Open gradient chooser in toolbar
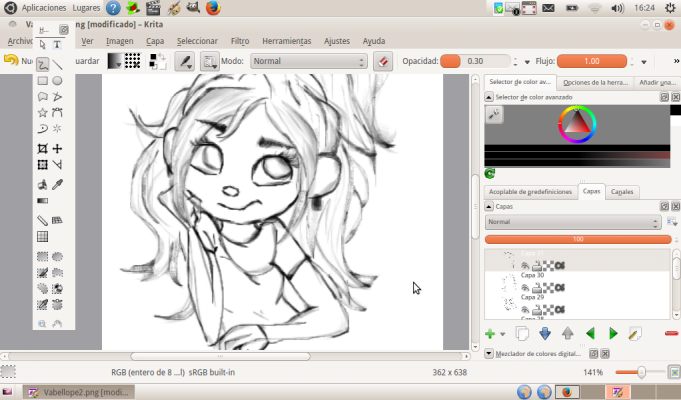 click(x=115, y=61)
